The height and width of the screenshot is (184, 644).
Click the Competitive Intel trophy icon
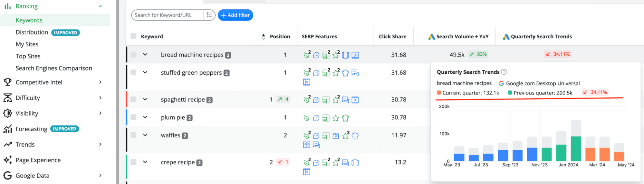click(7, 82)
